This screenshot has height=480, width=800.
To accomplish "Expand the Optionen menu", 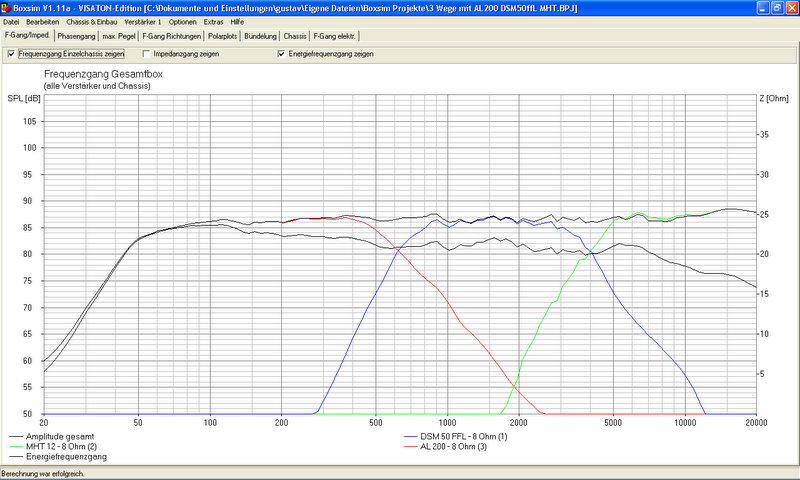I will point(183,21).
